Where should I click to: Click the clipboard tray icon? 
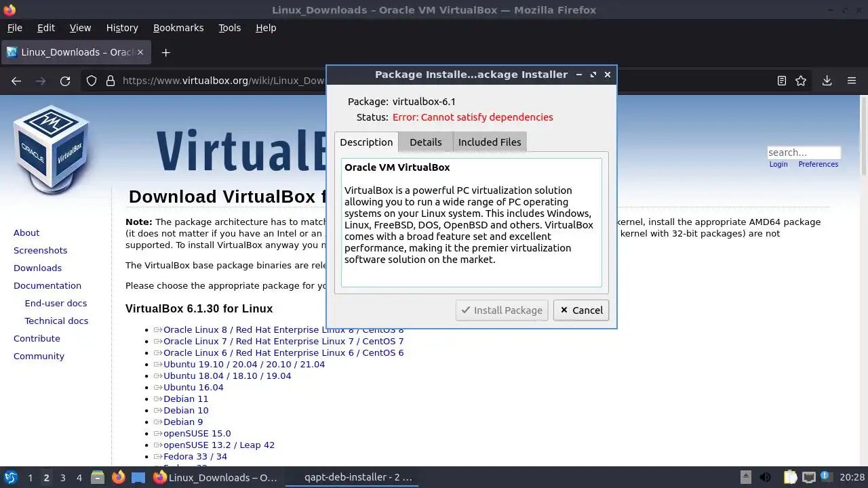point(790,477)
